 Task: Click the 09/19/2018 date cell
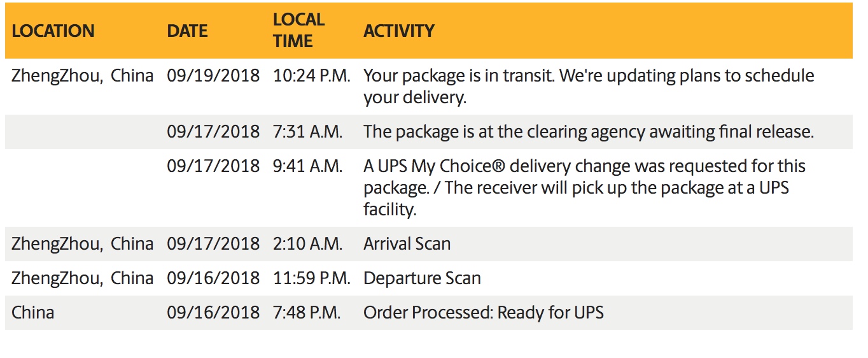click(x=213, y=76)
